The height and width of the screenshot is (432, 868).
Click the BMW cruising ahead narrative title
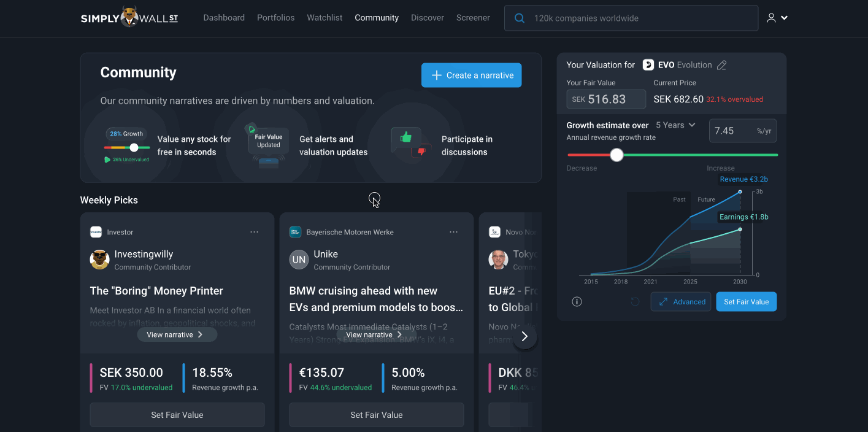(x=376, y=299)
